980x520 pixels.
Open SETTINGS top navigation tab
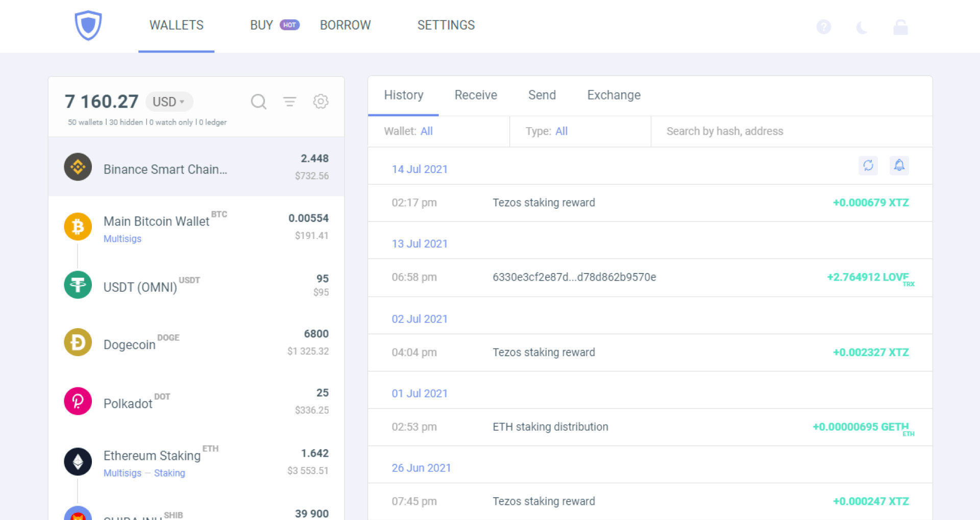[446, 25]
